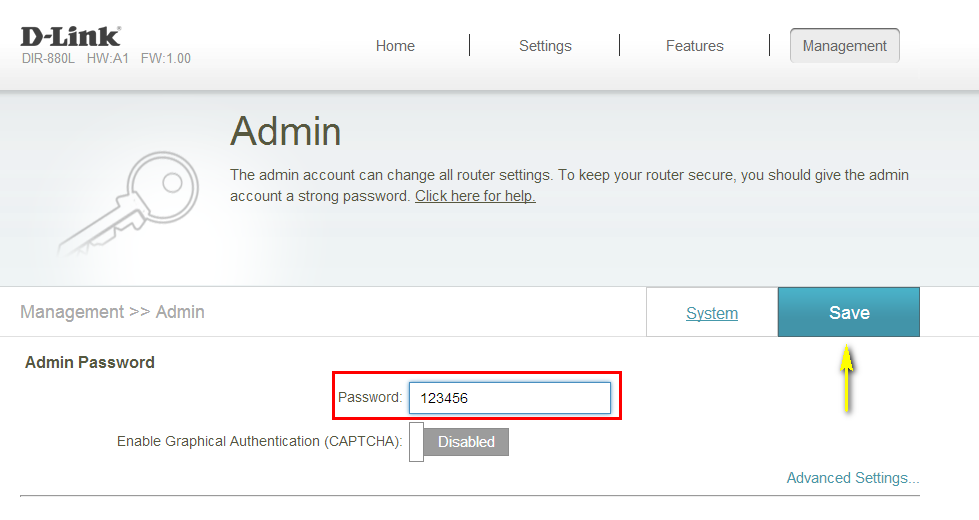Expand Advanced Settings section
The height and width of the screenshot is (520, 979).
[x=852, y=478]
